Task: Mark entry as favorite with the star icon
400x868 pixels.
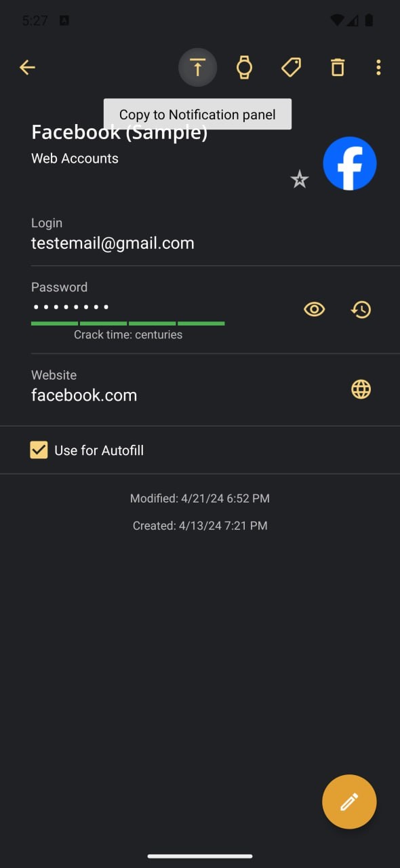Action: point(299,179)
